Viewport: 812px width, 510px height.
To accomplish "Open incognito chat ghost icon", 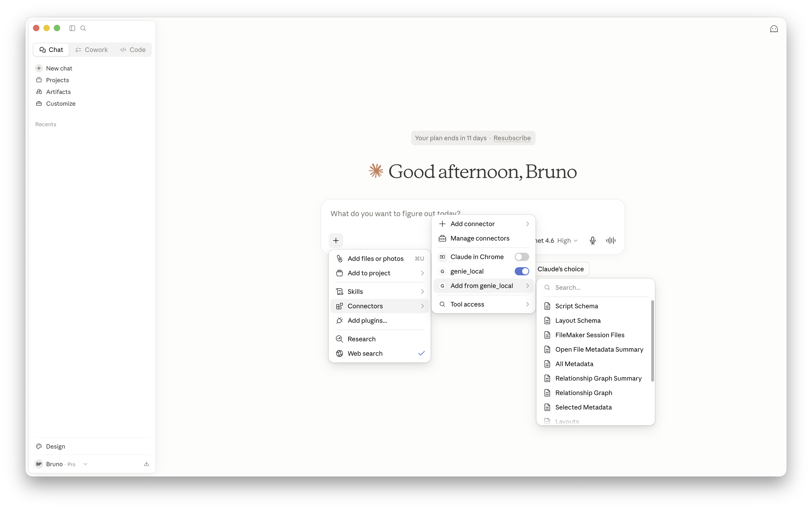I will pos(774,29).
